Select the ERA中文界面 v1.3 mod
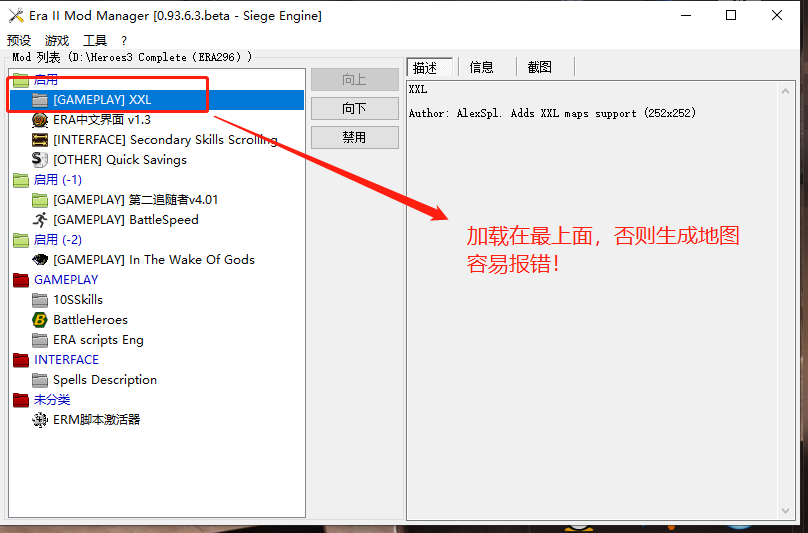This screenshot has width=808, height=533. tap(102, 120)
